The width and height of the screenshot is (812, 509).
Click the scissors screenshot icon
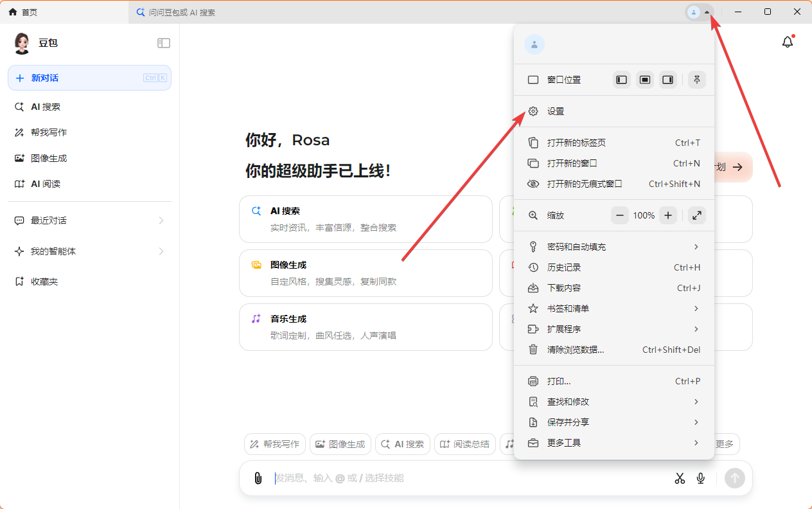pos(680,478)
